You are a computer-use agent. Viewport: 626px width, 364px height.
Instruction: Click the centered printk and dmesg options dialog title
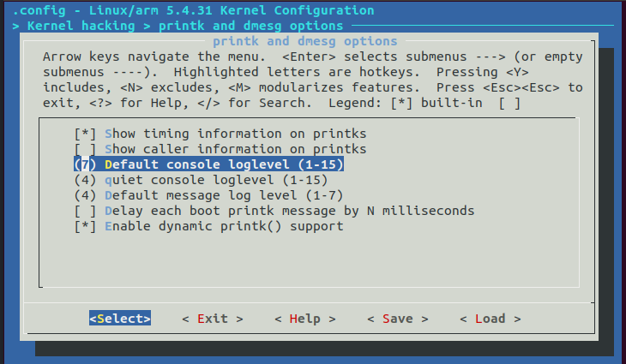tap(304, 41)
